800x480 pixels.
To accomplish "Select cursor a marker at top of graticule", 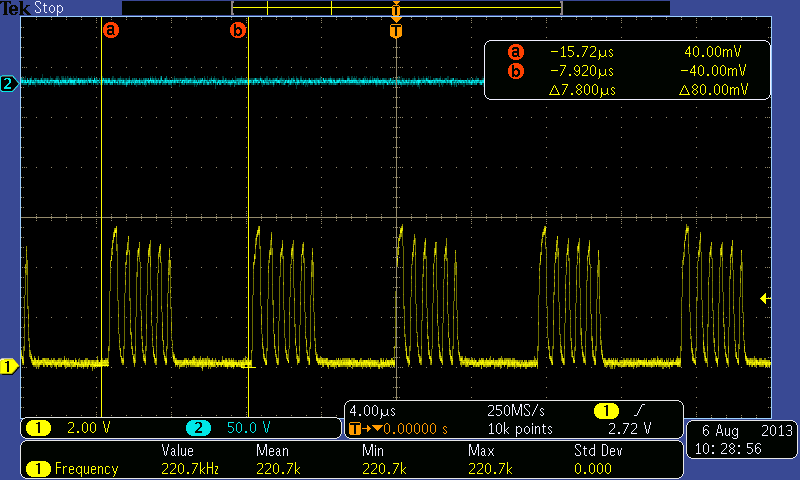I will pos(111,30).
